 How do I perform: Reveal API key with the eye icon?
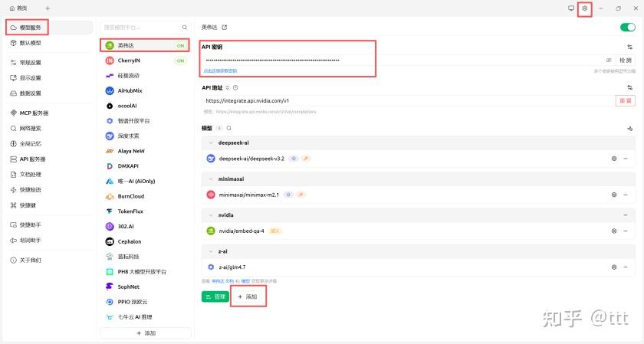609,60
